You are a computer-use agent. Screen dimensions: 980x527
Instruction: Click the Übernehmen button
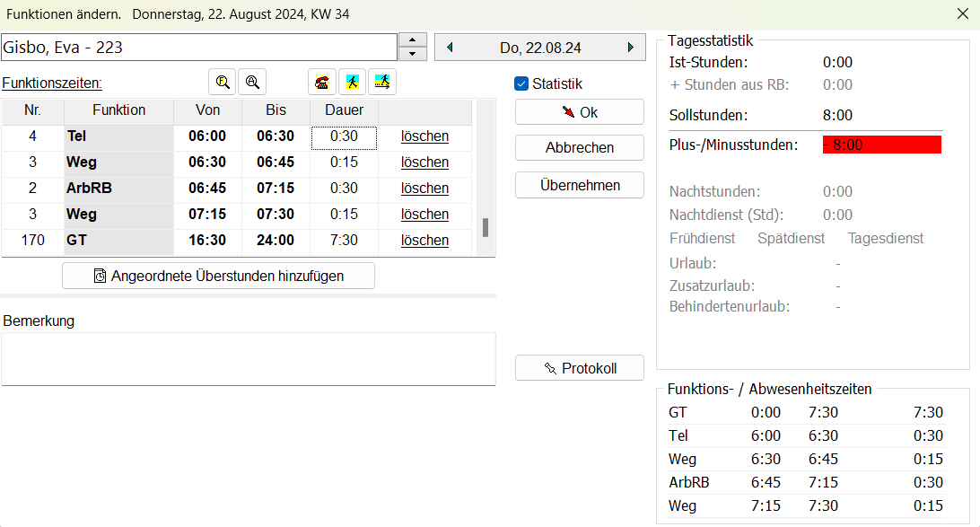click(x=580, y=185)
